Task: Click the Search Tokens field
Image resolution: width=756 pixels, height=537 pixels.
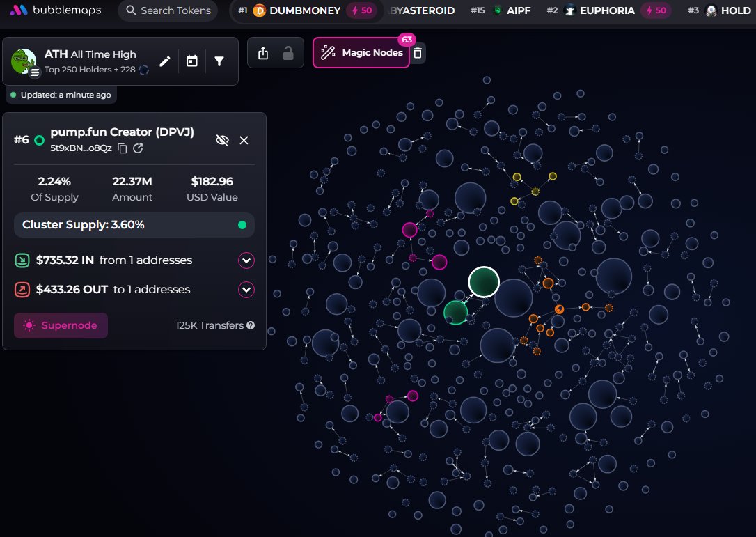Action: pos(167,10)
